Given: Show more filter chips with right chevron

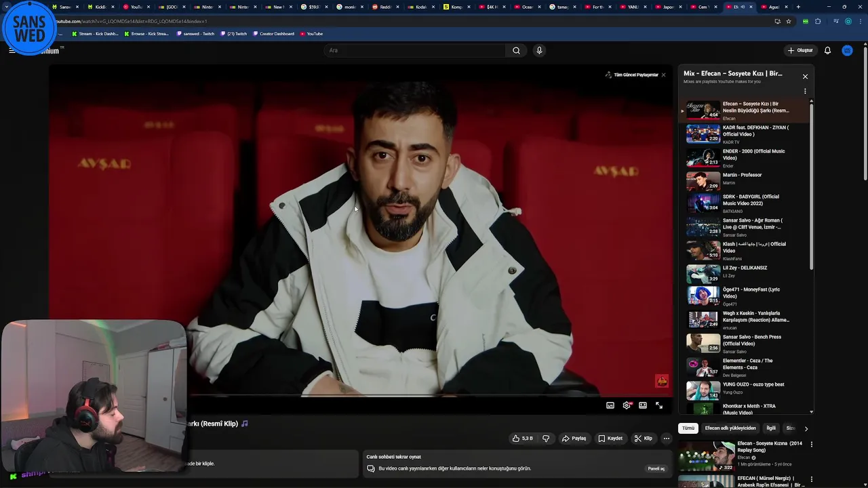Looking at the screenshot, I should point(806,428).
